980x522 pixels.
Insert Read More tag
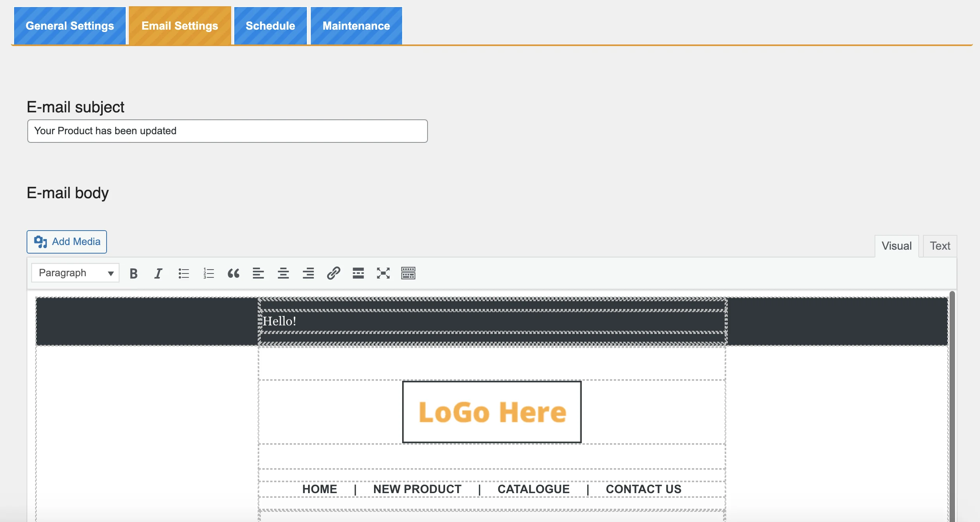358,273
